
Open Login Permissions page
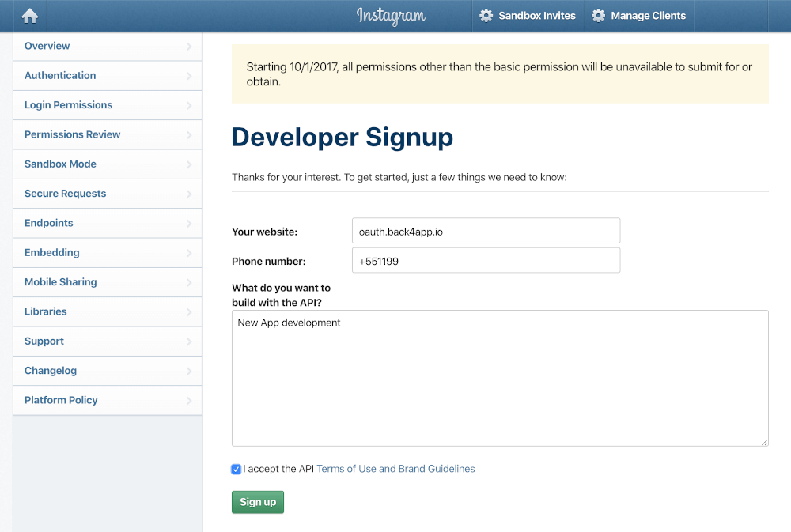pos(108,105)
